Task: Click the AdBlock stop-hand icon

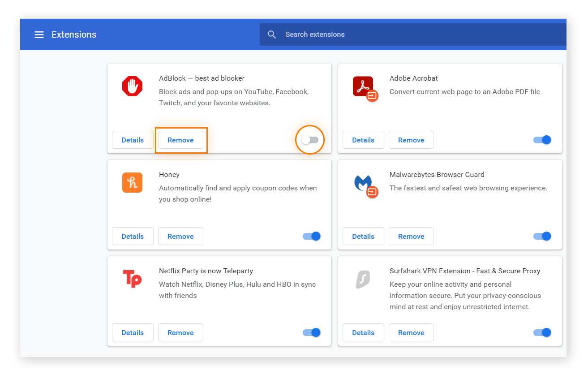Action: click(x=132, y=86)
